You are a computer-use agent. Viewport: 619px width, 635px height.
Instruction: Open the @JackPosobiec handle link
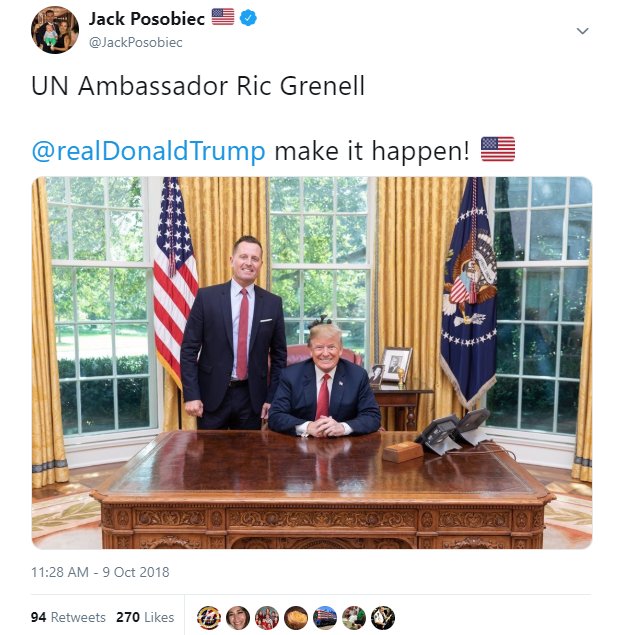pos(135,42)
